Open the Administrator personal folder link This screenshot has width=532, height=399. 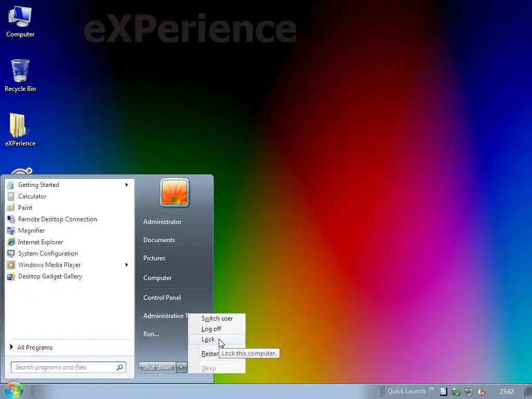pyautogui.click(x=162, y=222)
